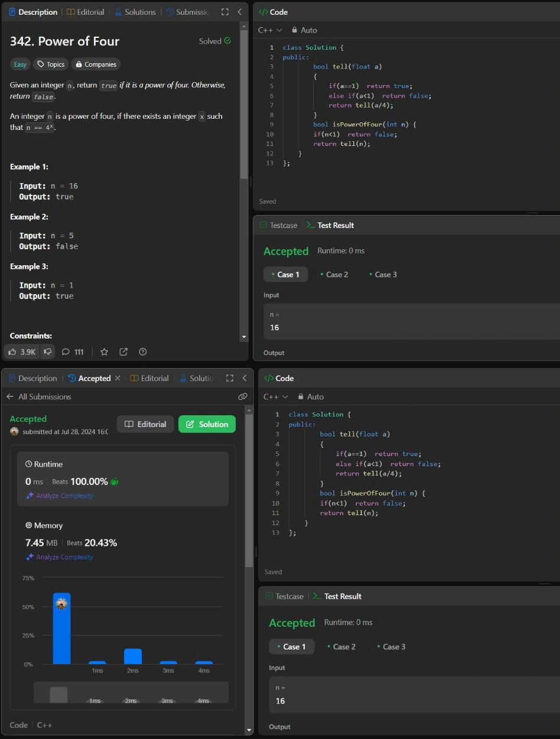This screenshot has height=739, width=560.
Task: Click the lock icon beside Auto in lower editor
Action: [301, 396]
